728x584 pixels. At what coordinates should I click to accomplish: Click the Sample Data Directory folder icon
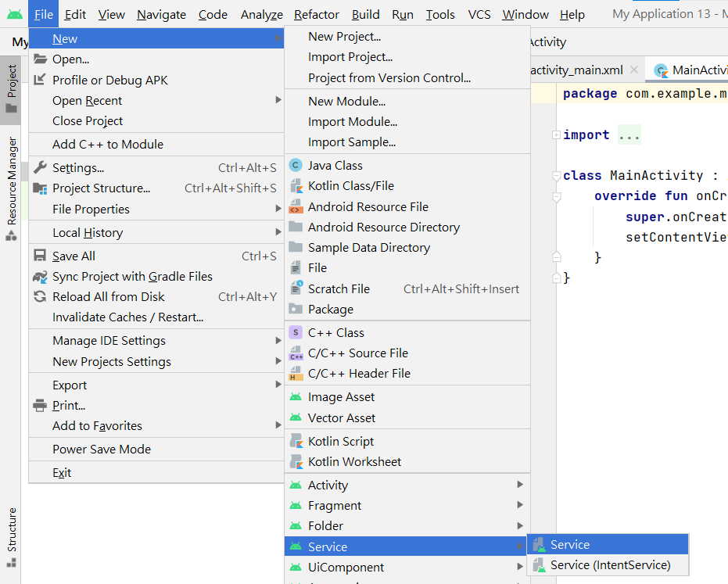point(296,247)
